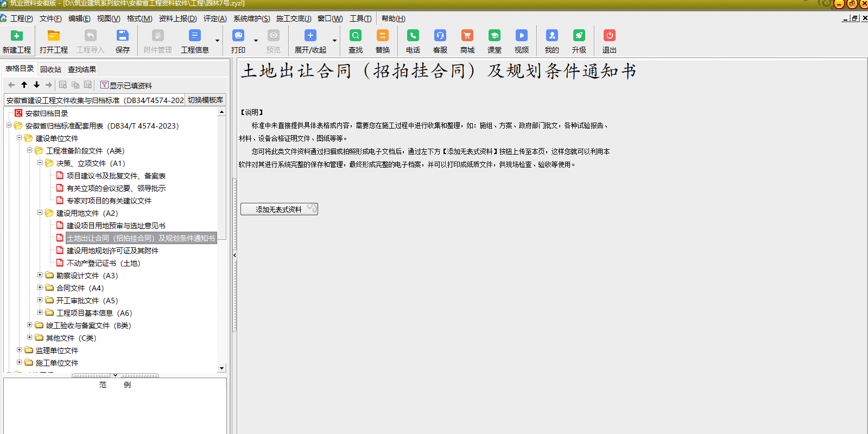This screenshot has width=868, height=434.
Task: Open the 打印 print dropdown arrow
Action: click(x=256, y=41)
